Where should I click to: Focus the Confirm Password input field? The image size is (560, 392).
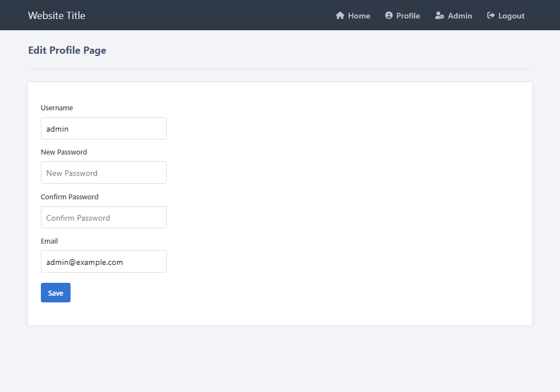click(x=104, y=217)
